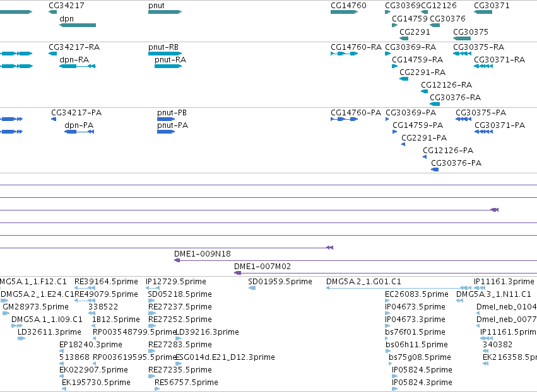Select the CG30376-PA label
The image size is (537, 392).
point(456,163)
